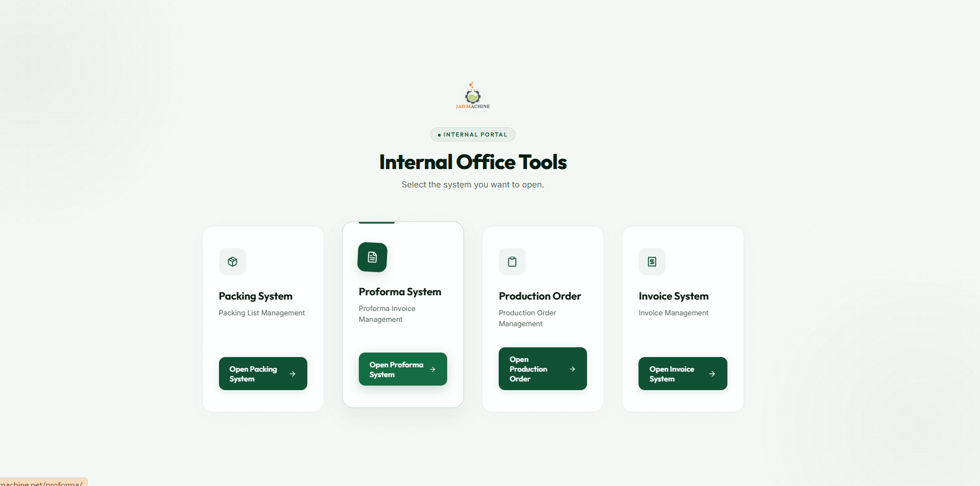Click 'Select the system you want to open' text
Screen dimensions: 980x486
click(x=473, y=185)
